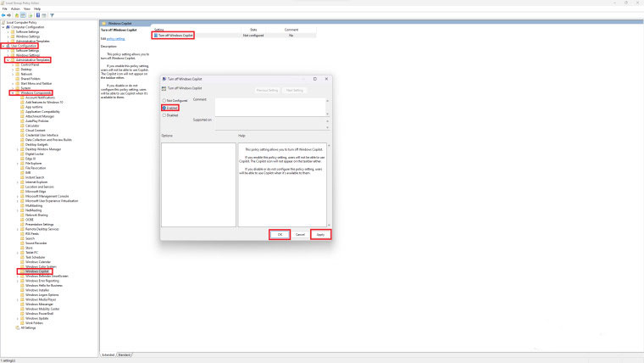Click the All Settings icon in tree
This screenshot has width=644, height=363.
click(18, 327)
